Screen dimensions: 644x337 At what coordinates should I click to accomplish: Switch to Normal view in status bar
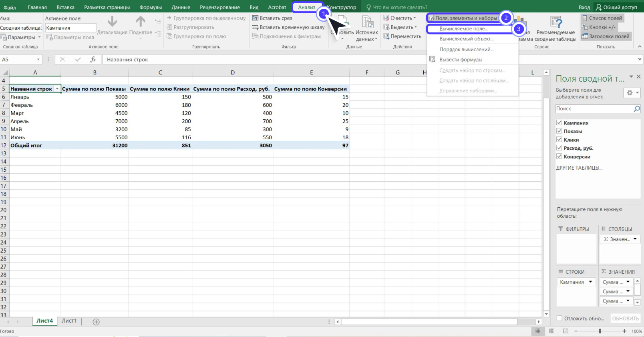pyautogui.click(x=538, y=331)
